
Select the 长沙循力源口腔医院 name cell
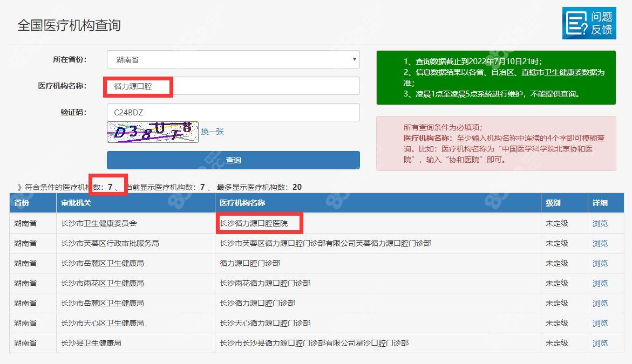(x=378, y=223)
